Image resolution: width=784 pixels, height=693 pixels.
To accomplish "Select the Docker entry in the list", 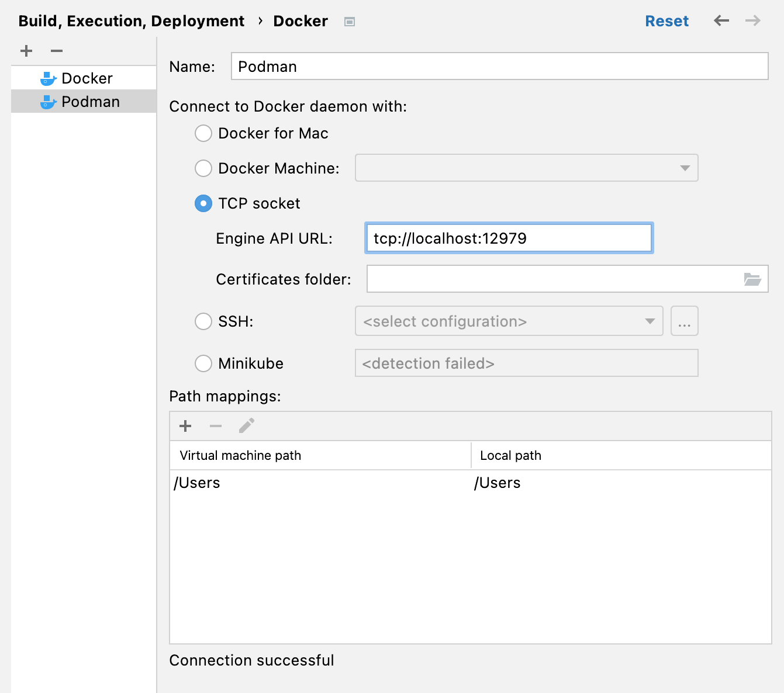I will [x=84, y=78].
